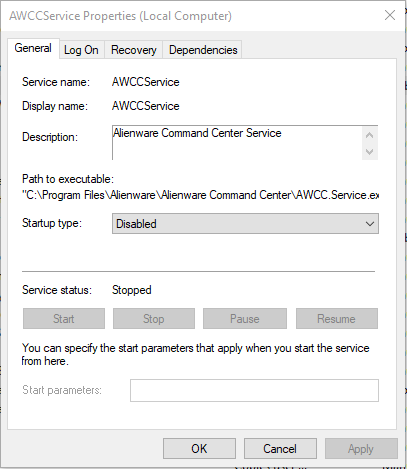Click the Resume service button
Screen dimensions: 407x469
click(337, 319)
